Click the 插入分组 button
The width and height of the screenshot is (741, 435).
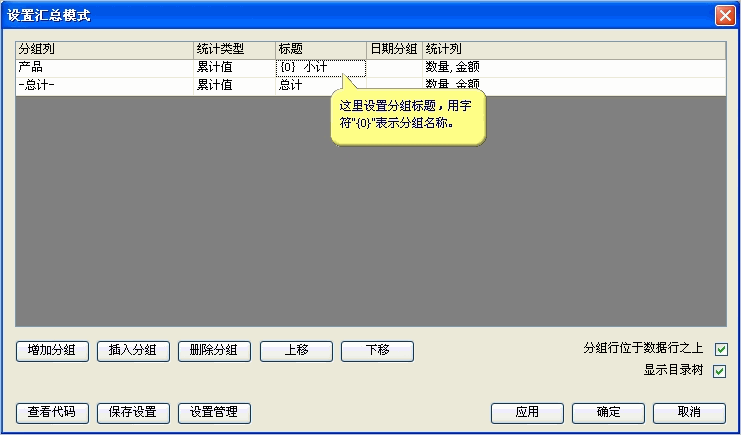[x=133, y=351]
